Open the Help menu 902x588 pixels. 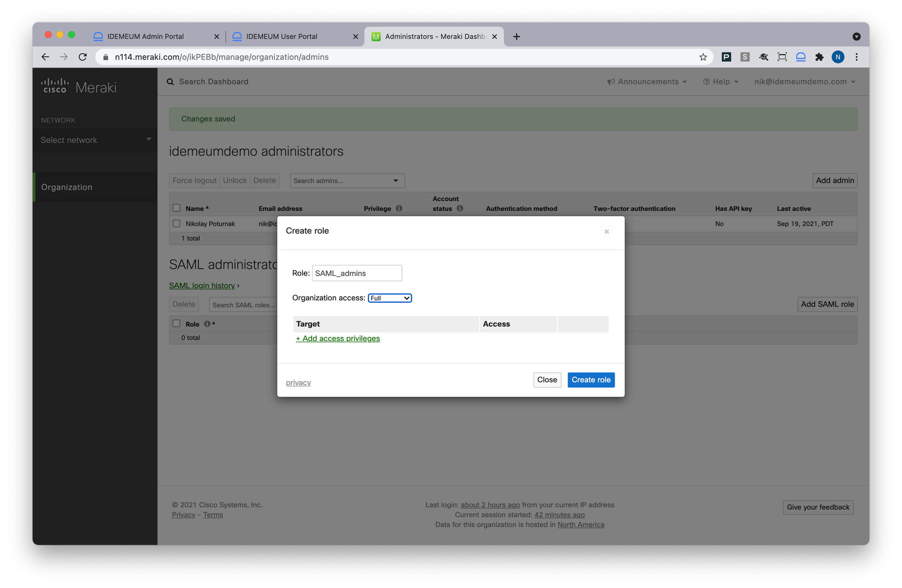click(x=721, y=82)
